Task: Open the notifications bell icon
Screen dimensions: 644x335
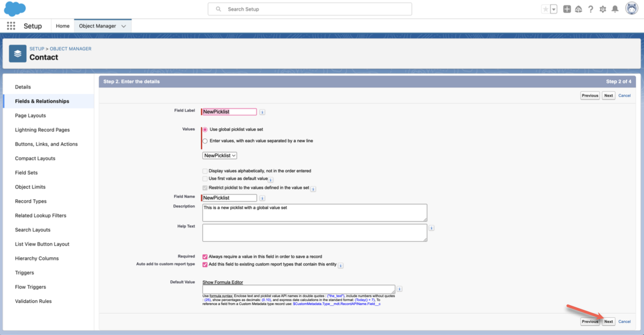Action: [x=615, y=9]
